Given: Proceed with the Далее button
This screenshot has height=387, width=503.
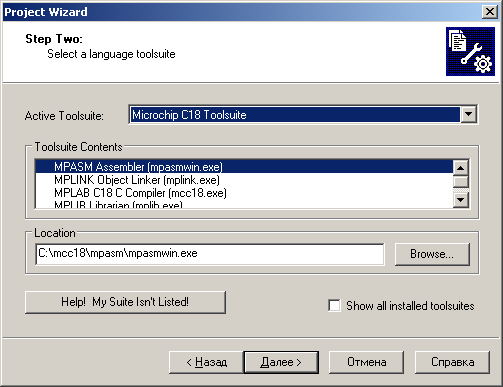Looking at the screenshot, I should (x=281, y=362).
